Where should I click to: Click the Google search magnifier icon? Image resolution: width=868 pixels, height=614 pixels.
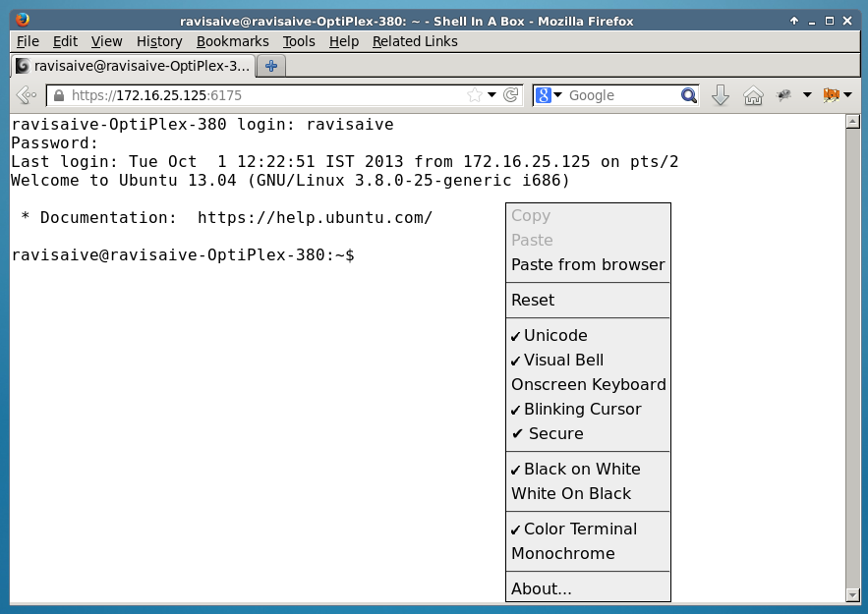click(687, 96)
